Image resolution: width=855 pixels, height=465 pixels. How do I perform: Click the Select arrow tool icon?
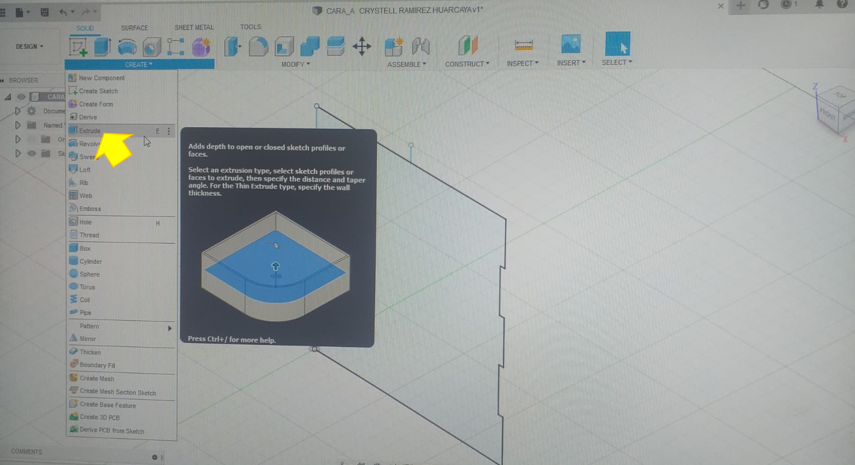point(617,44)
